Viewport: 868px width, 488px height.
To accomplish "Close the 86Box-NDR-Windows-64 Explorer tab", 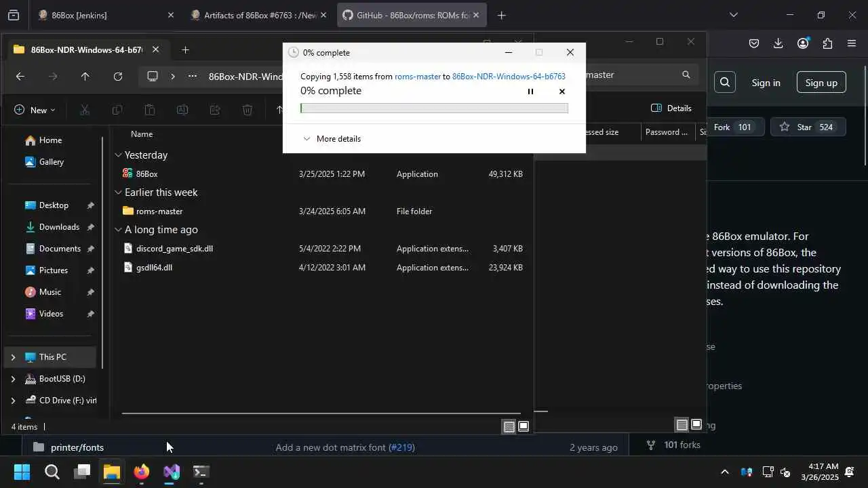I will click(155, 49).
